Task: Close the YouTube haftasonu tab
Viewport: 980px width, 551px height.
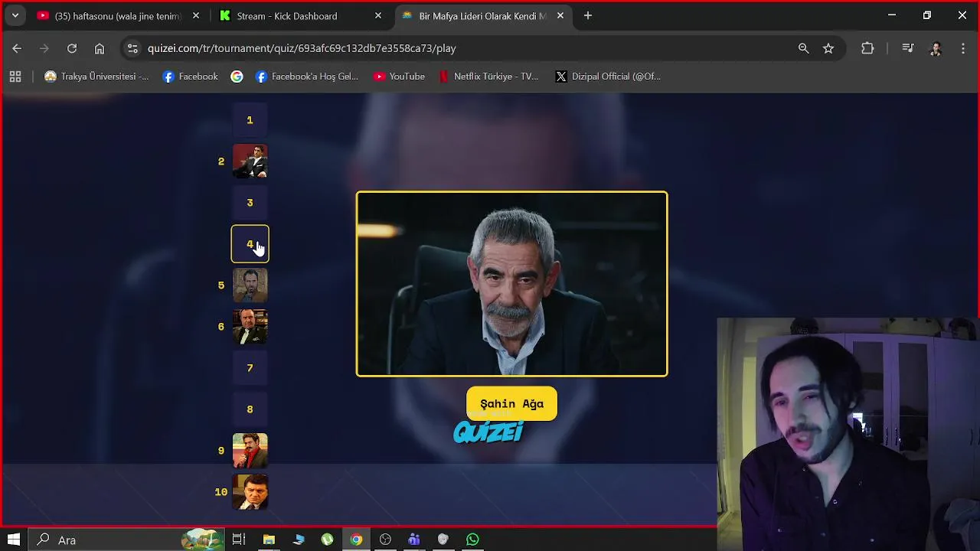Action: coord(196,15)
